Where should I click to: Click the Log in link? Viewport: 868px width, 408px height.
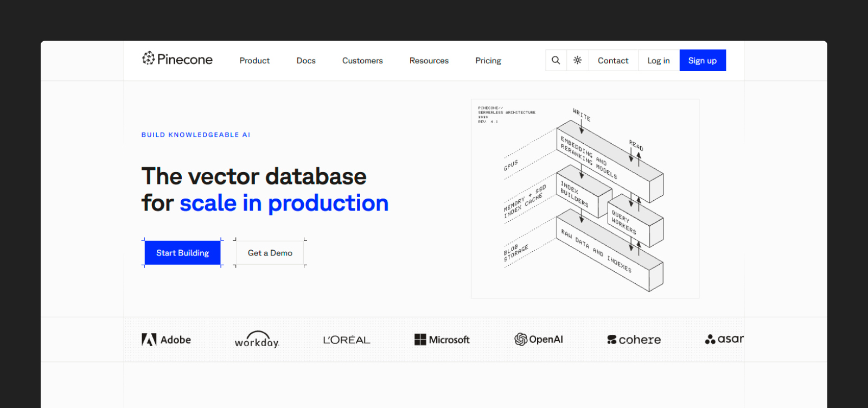pyautogui.click(x=659, y=60)
